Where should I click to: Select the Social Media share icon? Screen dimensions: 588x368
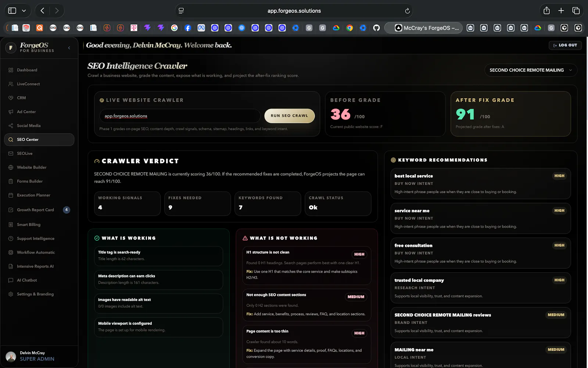[x=11, y=126]
